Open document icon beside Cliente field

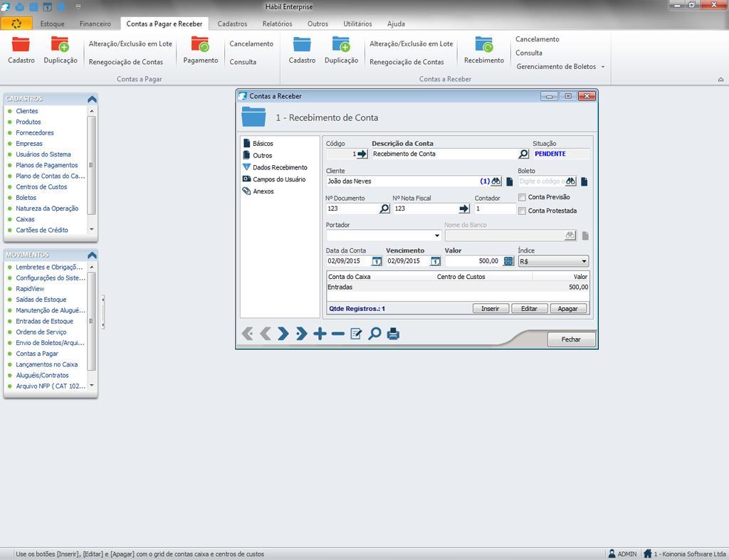point(510,181)
